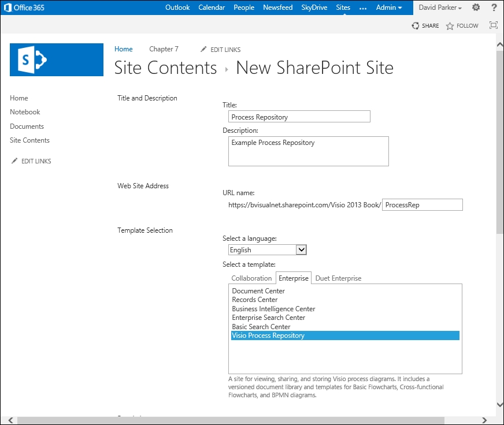Open David Parker user menu
Image resolution: width=504 pixels, height=425 pixels.
coord(440,8)
